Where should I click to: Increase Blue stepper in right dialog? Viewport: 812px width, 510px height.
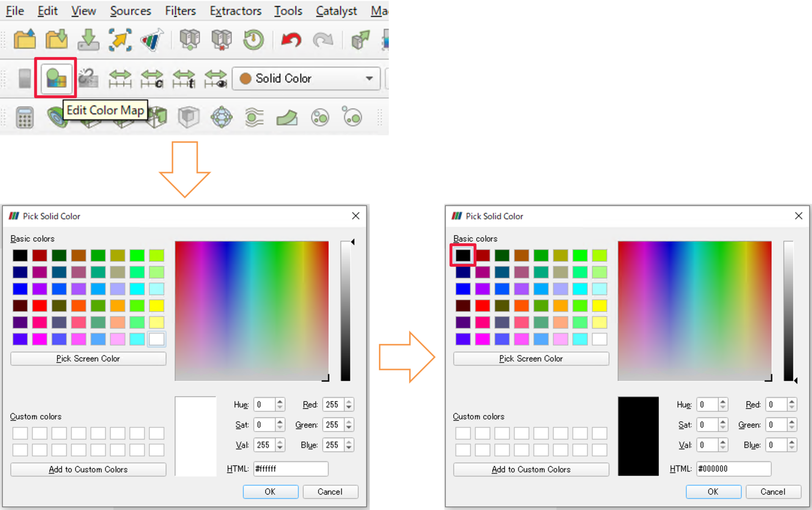coord(792,442)
